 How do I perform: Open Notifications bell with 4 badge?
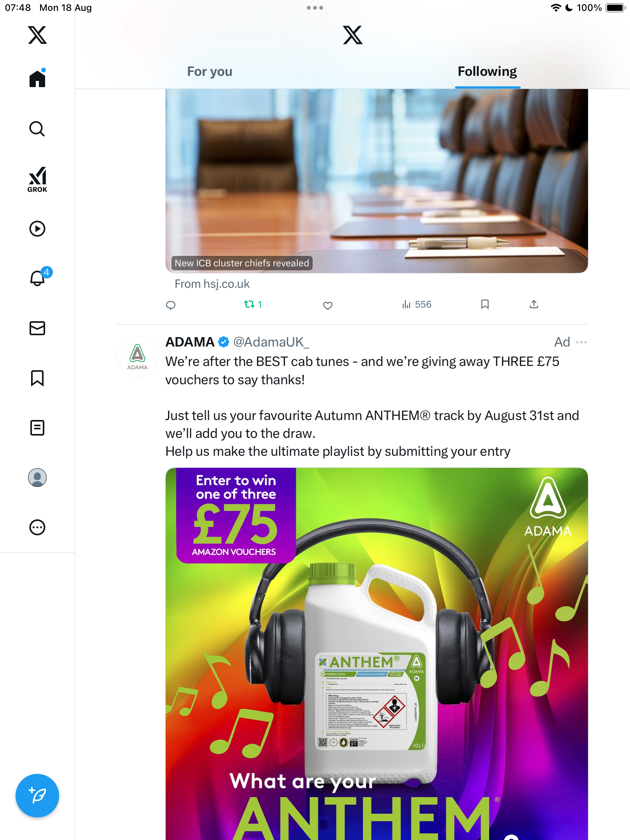click(x=38, y=278)
